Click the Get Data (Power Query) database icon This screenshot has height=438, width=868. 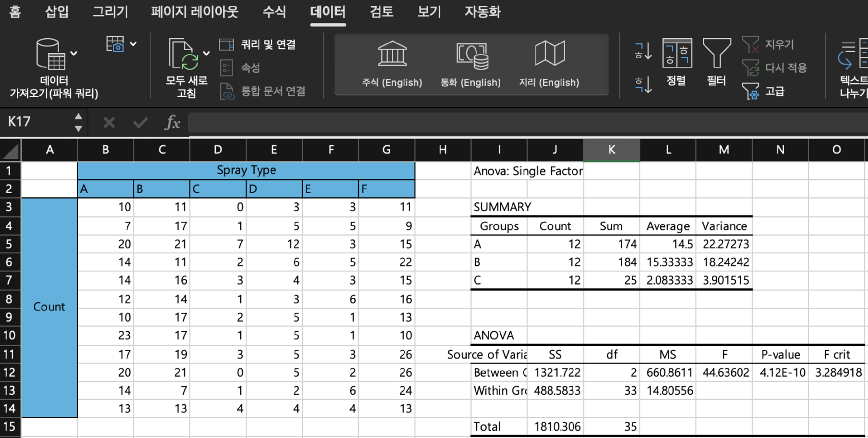(51, 54)
